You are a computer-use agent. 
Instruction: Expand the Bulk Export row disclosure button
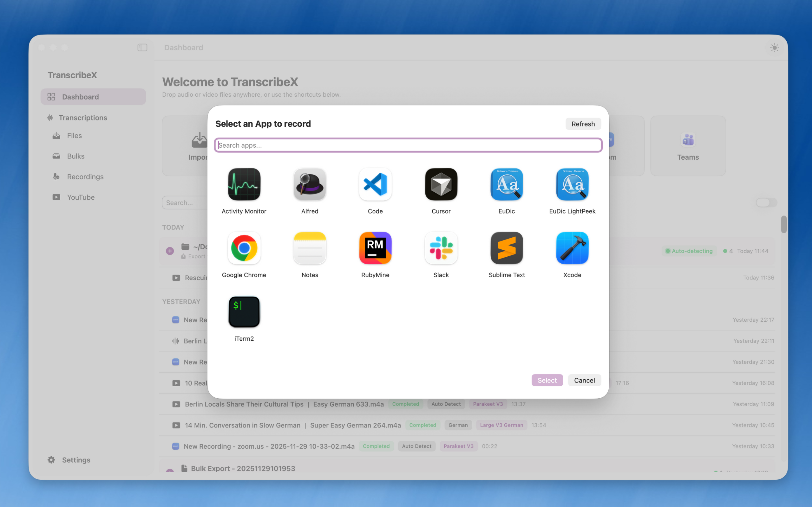point(170,471)
